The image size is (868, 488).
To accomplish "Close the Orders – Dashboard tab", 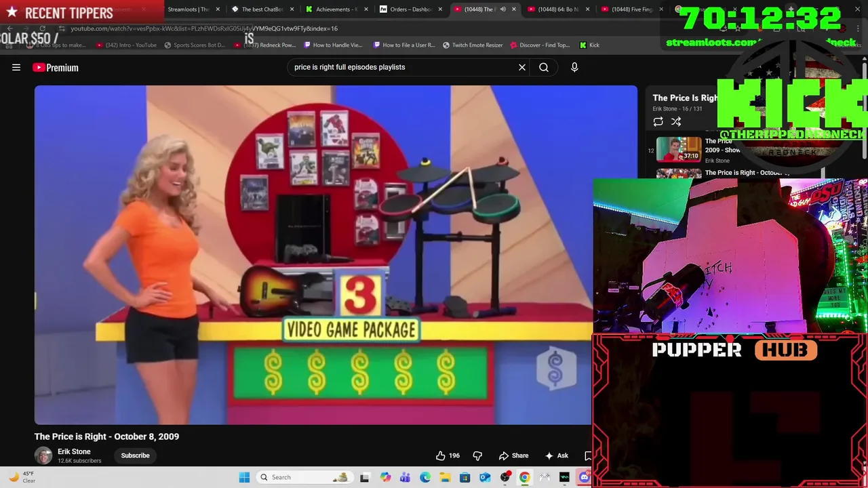I will click(440, 9).
